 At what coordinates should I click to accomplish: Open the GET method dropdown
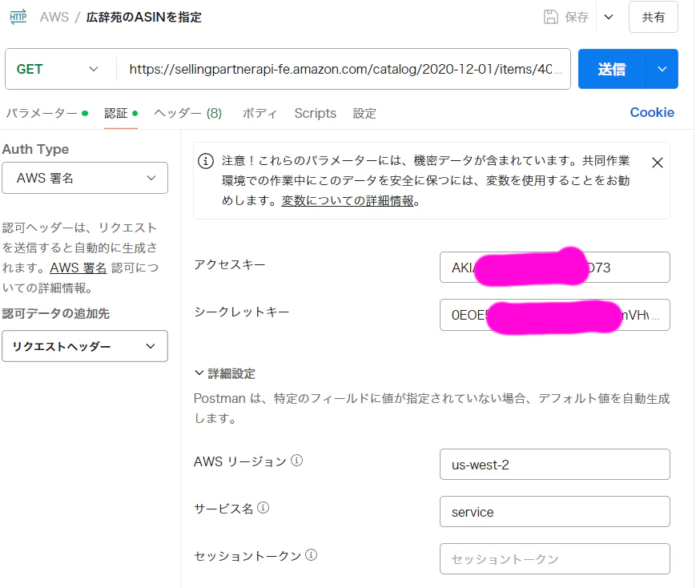point(57,69)
